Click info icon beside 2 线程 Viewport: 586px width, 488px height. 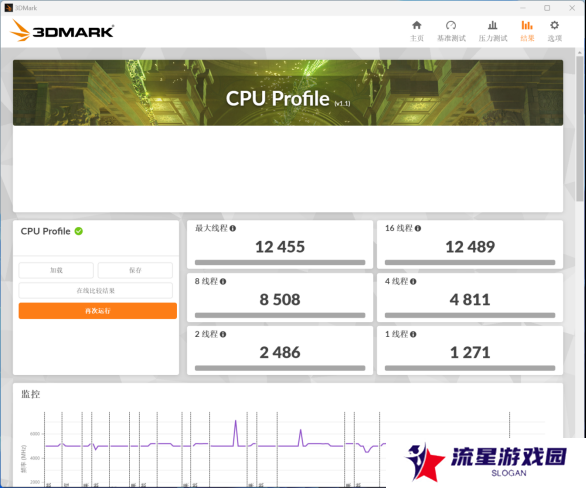click(x=223, y=334)
